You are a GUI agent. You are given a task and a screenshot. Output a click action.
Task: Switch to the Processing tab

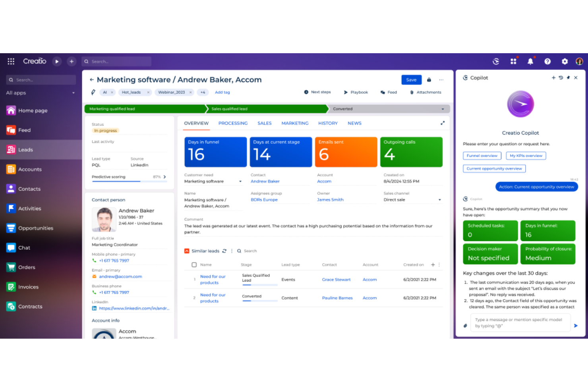[233, 123]
